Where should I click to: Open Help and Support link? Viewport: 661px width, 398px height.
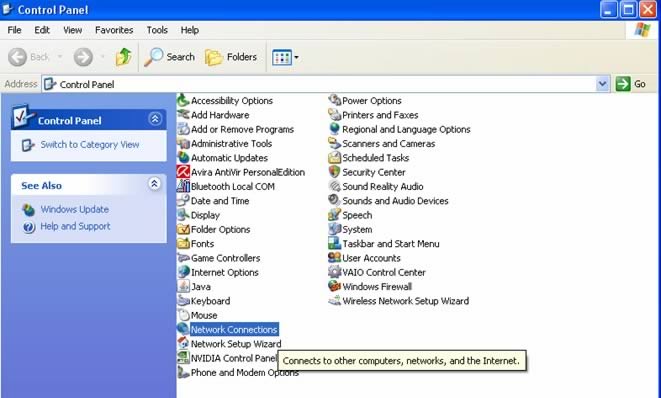pyautogui.click(x=75, y=226)
